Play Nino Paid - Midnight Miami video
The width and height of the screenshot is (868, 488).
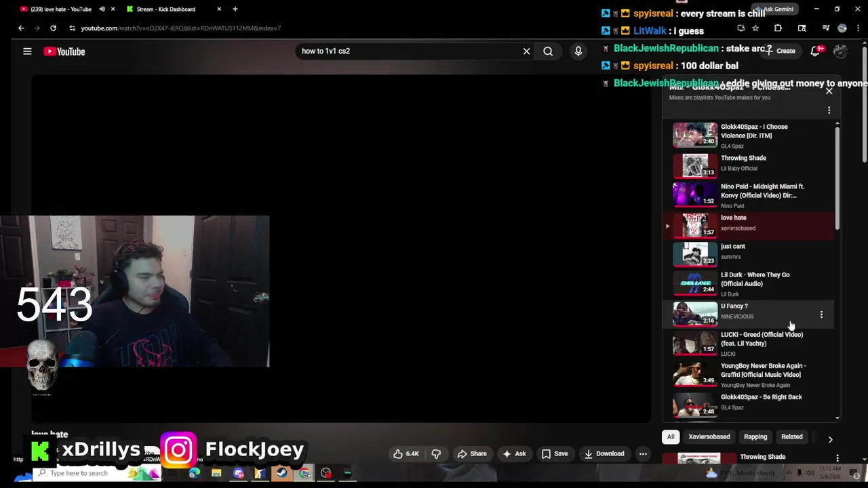(749, 195)
